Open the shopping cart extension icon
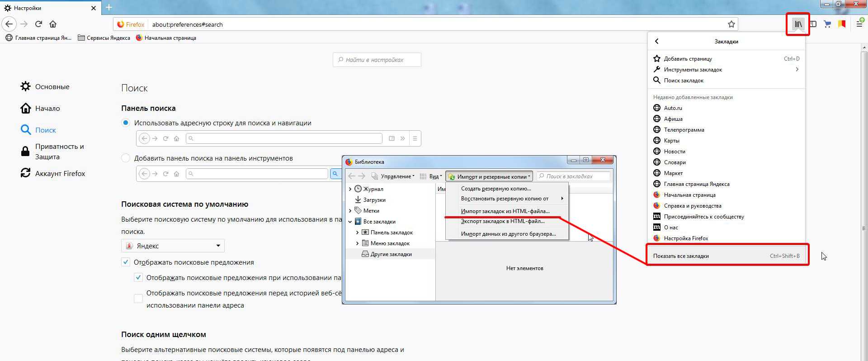This screenshot has height=361, width=868. coord(827,24)
